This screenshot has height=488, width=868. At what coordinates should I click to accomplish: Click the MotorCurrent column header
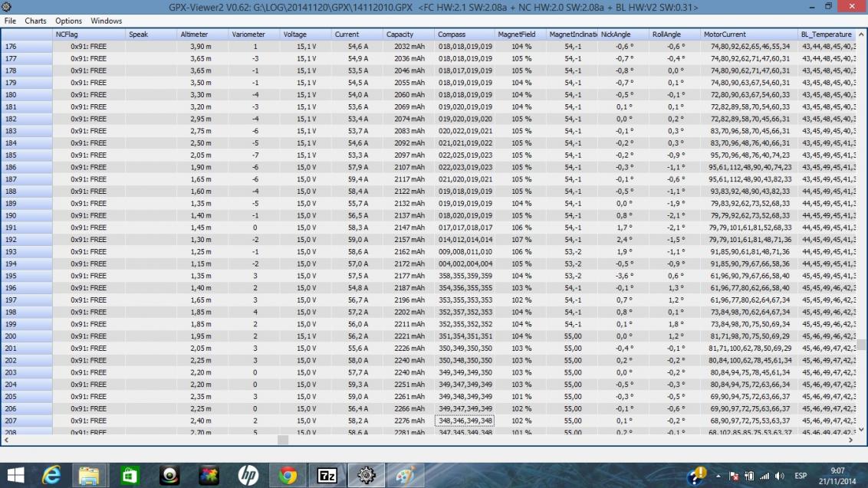(748, 34)
